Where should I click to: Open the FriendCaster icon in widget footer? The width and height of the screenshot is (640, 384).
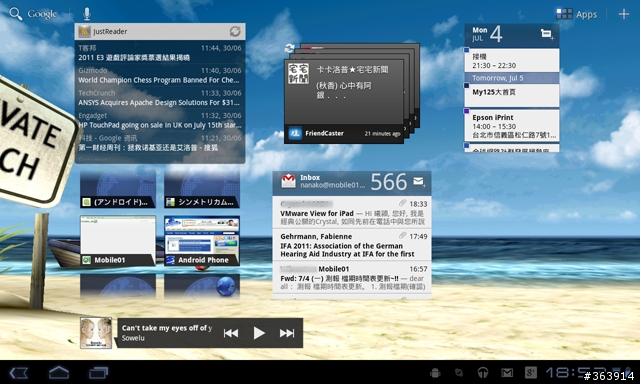click(x=295, y=133)
